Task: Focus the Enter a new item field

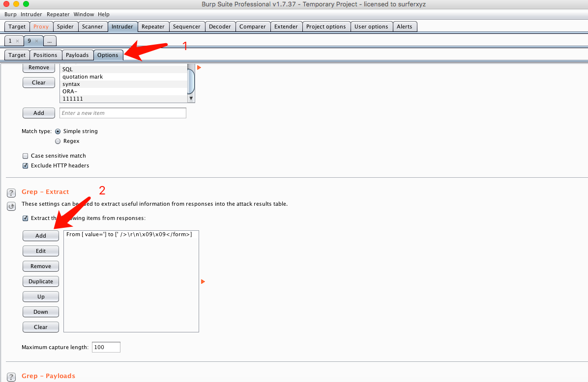Action: point(122,113)
